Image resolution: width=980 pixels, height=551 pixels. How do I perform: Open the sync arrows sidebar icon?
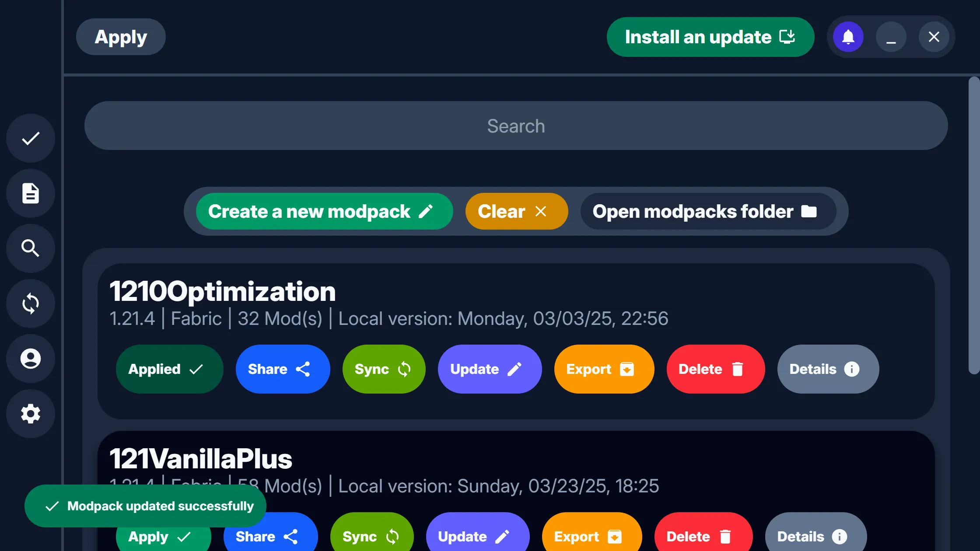(31, 303)
